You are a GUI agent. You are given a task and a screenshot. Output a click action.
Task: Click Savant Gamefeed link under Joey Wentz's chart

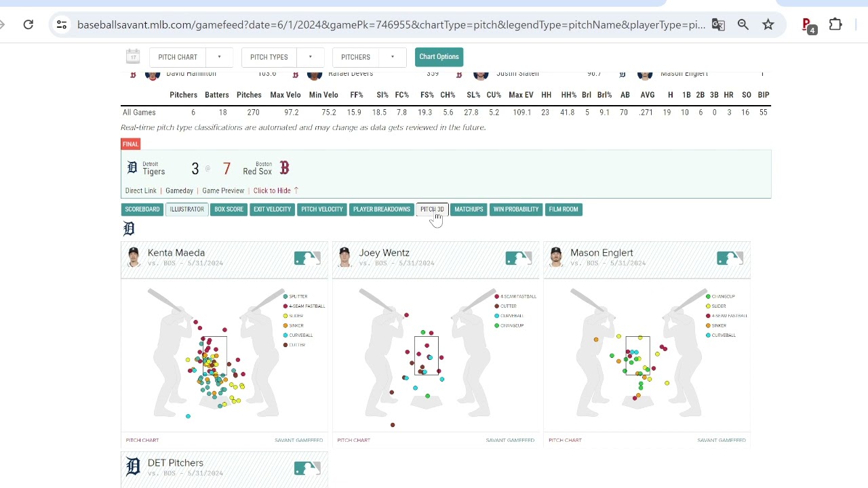(x=510, y=441)
